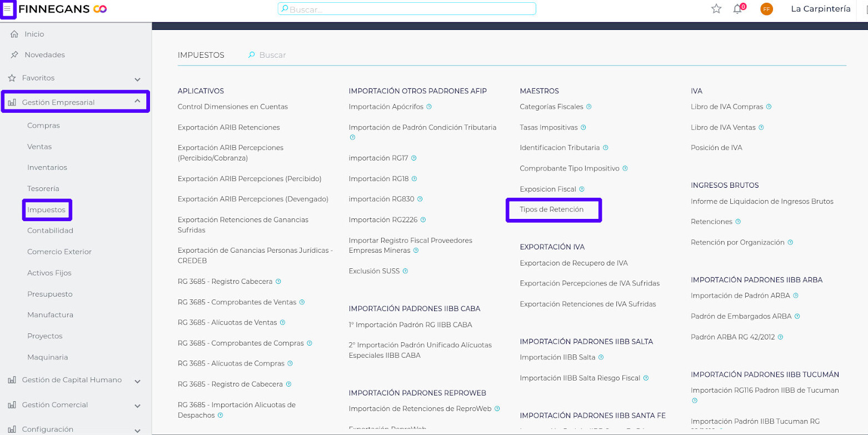This screenshot has width=868, height=435.
Task: Open the notifications bell icon
Action: coord(737,9)
